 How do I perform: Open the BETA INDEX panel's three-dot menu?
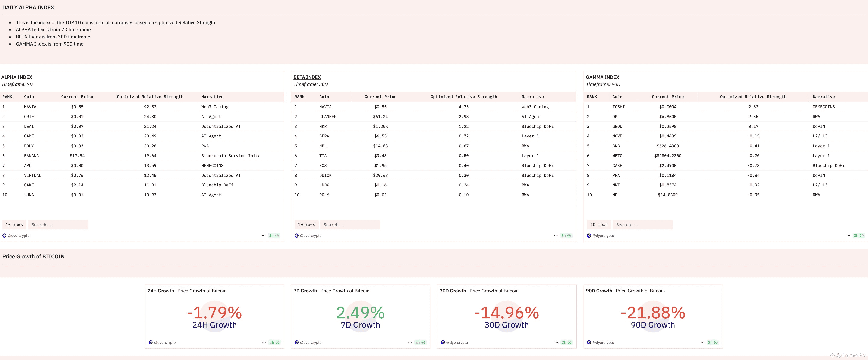(556, 236)
